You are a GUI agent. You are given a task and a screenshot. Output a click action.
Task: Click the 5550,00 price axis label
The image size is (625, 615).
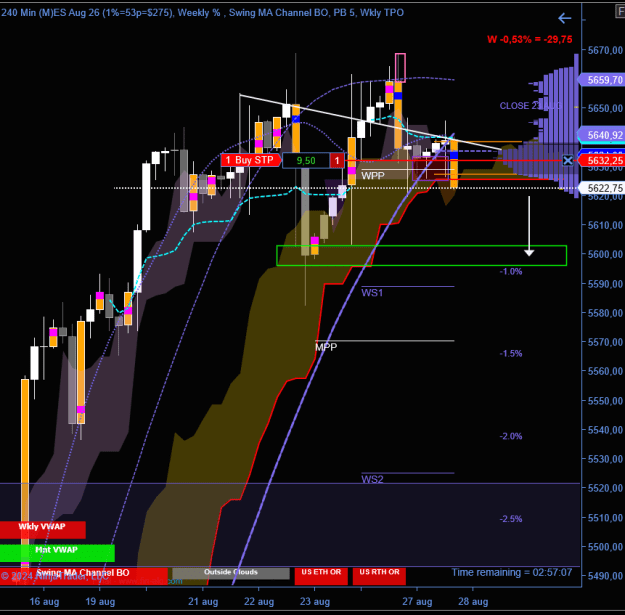[x=605, y=401]
